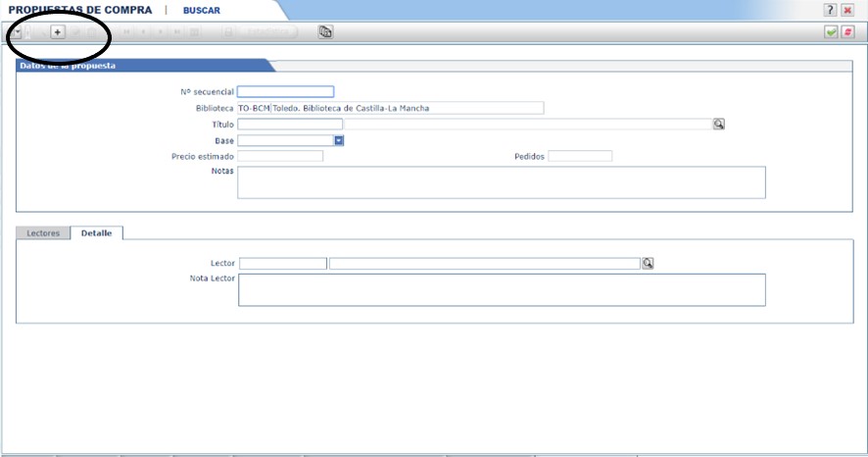
Task: Click inside the Nota Lector text area
Action: point(501,289)
